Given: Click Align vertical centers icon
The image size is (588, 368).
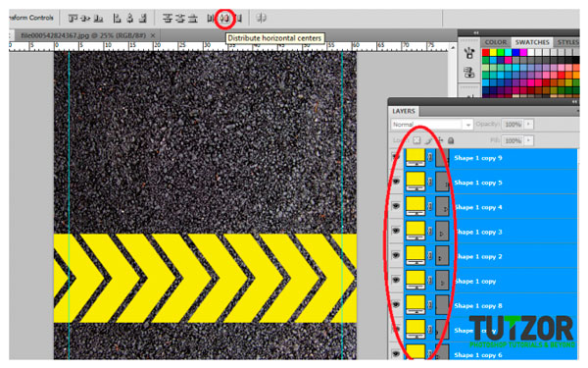Looking at the screenshot, I should click(85, 18).
